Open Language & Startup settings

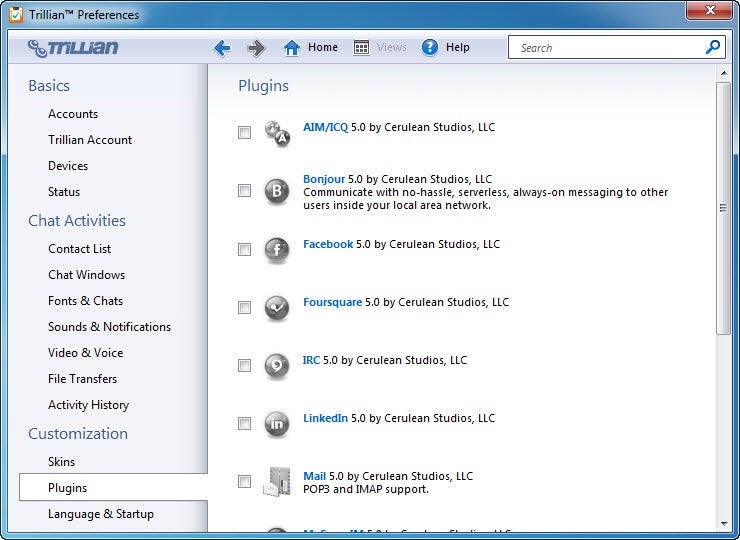101,514
